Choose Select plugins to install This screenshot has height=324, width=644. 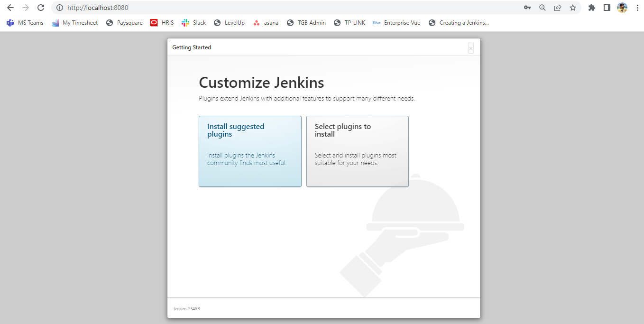click(x=357, y=151)
